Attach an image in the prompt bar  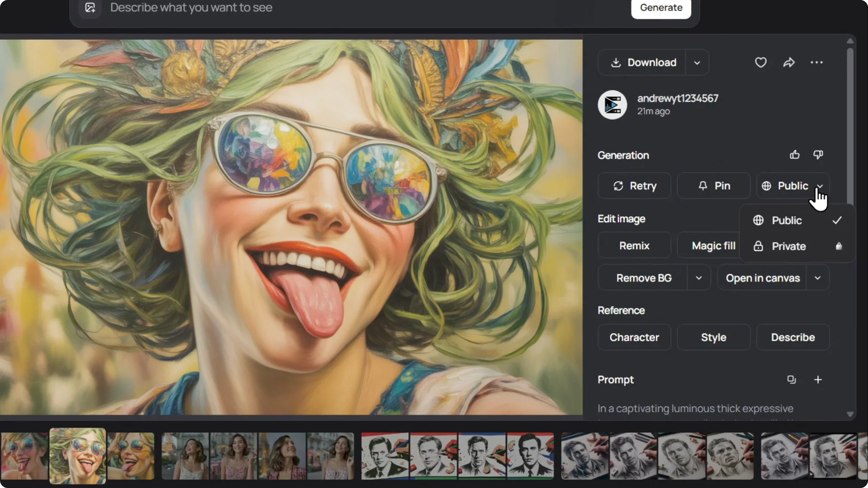[90, 8]
